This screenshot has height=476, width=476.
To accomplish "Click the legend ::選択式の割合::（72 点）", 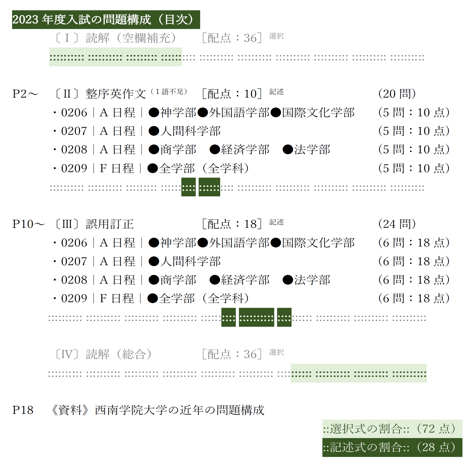I will [392, 429].
